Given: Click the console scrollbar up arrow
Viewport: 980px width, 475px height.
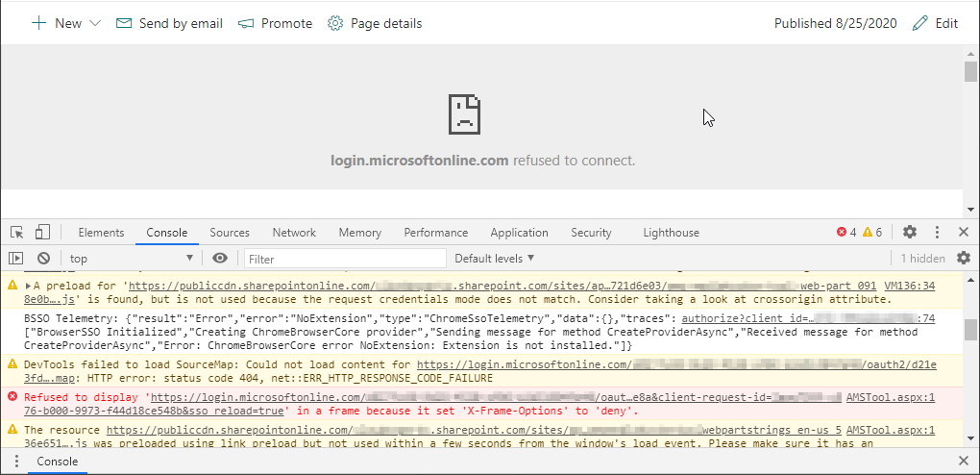Looking at the screenshot, I should (x=970, y=281).
